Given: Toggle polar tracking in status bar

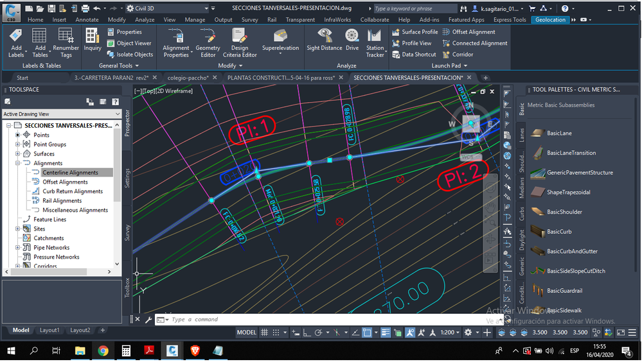Looking at the screenshot, I should [x=318, y=333].
